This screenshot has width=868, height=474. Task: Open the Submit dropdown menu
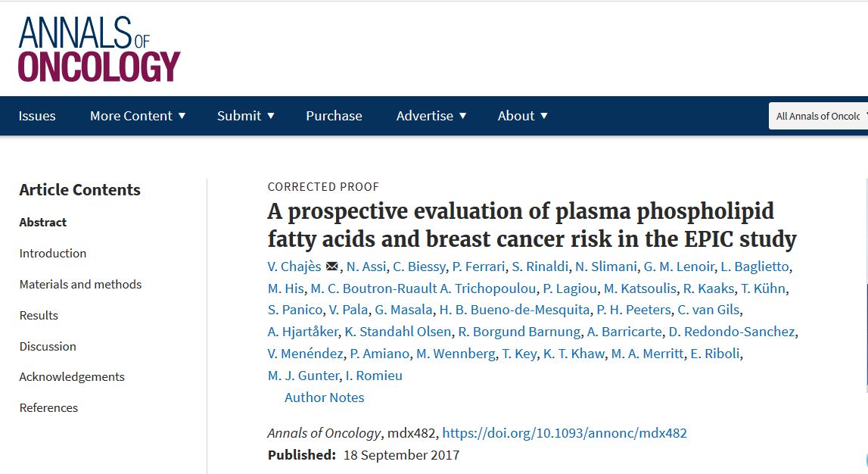245,116
